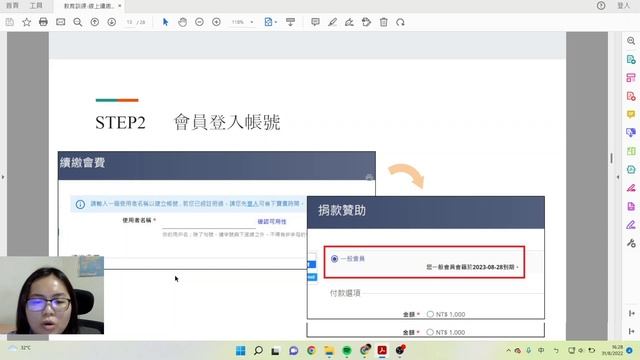Open the sign document tool
640x360 pixels.
[349, 22]
